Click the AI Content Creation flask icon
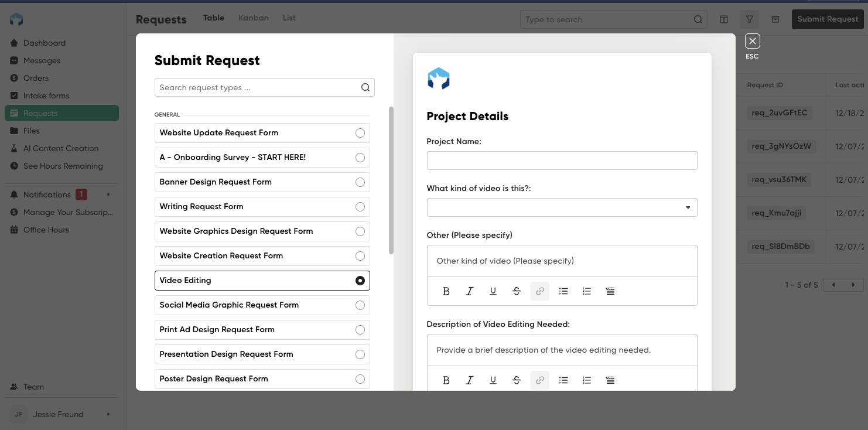The image size is (868, 430). click(x=14, y=148)
